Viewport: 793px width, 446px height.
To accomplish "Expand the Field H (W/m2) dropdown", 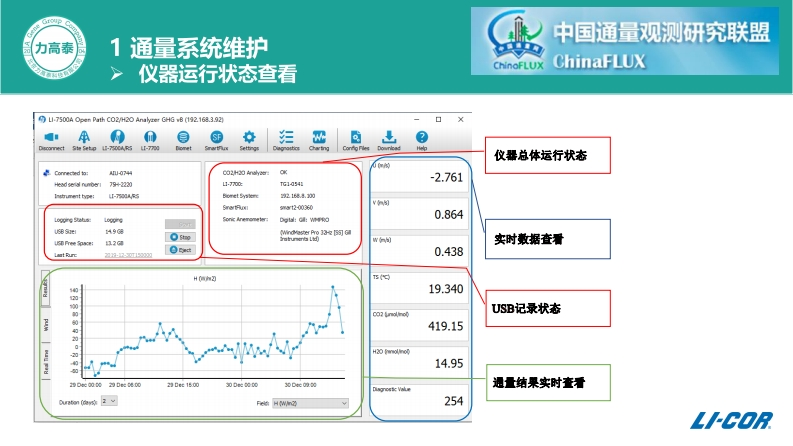I will click(310, 401).
